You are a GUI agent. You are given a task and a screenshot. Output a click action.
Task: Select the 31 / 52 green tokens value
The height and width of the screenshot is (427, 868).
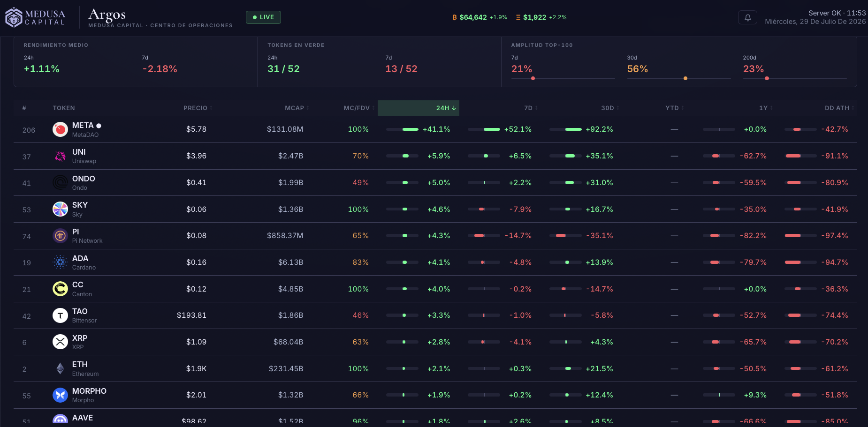(283, 69)
